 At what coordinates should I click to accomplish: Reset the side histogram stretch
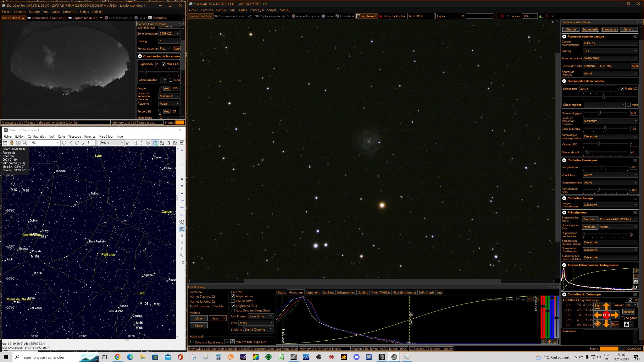tap(636, 276)
